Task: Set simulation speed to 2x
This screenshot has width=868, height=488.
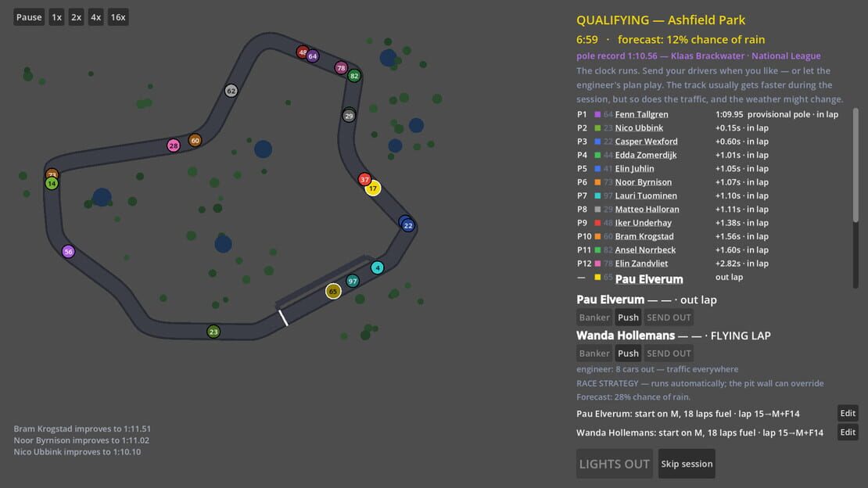Action: click(x=77, y=17)
